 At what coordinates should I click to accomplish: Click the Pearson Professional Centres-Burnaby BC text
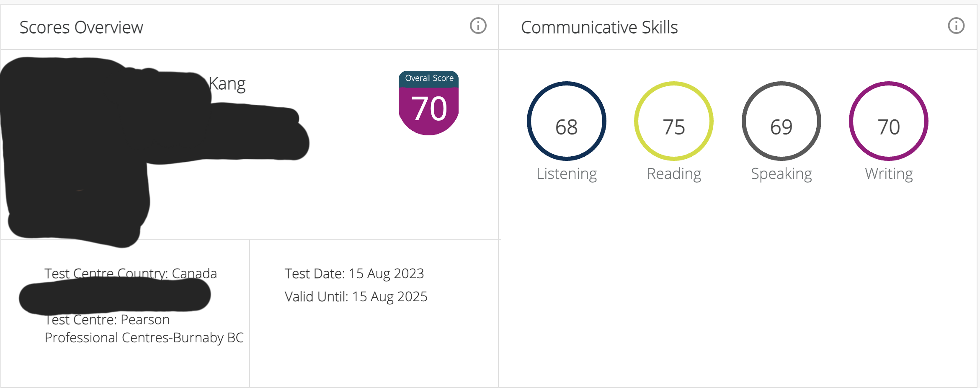(x=144, y=329)
